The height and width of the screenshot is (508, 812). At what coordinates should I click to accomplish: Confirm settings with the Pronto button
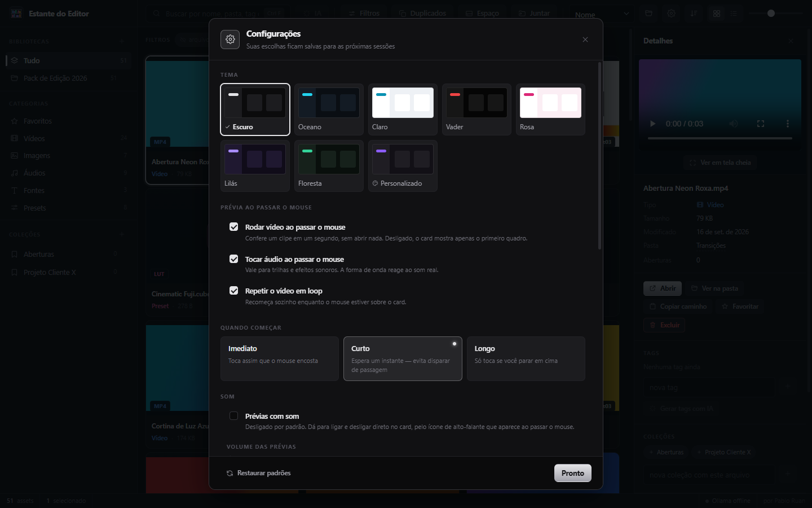coord(573,473)
